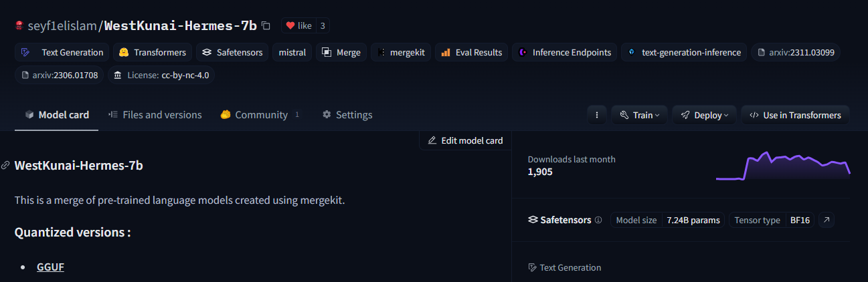
Task: Open the Eval Results tag
Action: click(471, 52)
